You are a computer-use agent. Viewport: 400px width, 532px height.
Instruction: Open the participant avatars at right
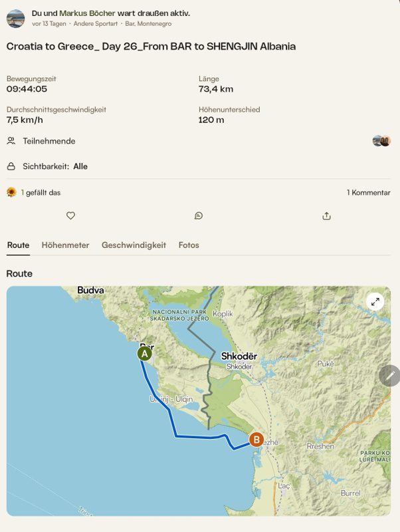click(381, 141)
